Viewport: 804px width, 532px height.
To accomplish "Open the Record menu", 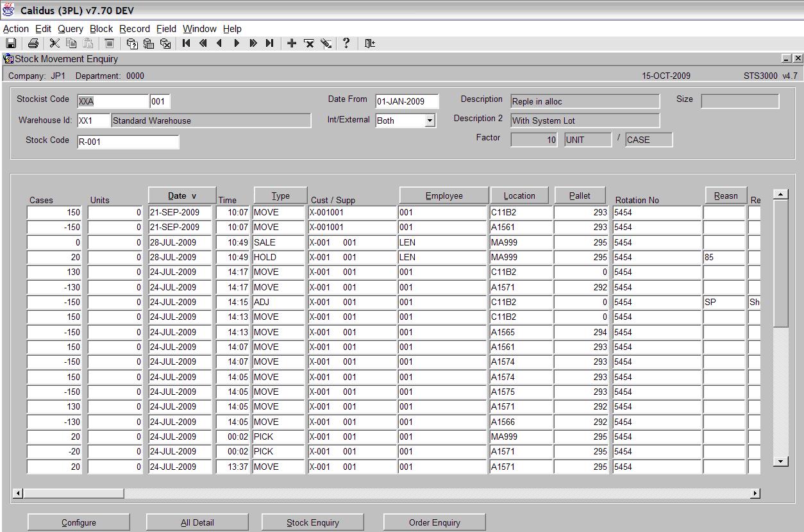I will point(135,29).
